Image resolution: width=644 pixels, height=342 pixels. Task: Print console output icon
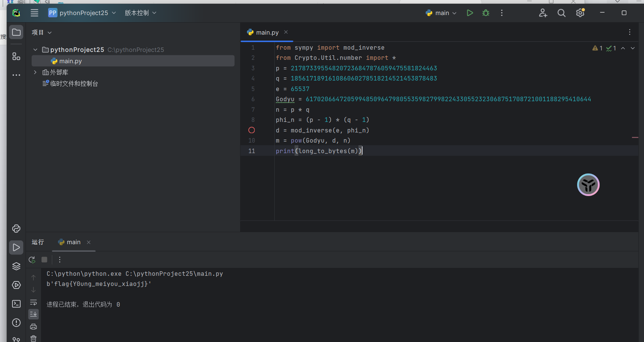(x=33, y=327)
